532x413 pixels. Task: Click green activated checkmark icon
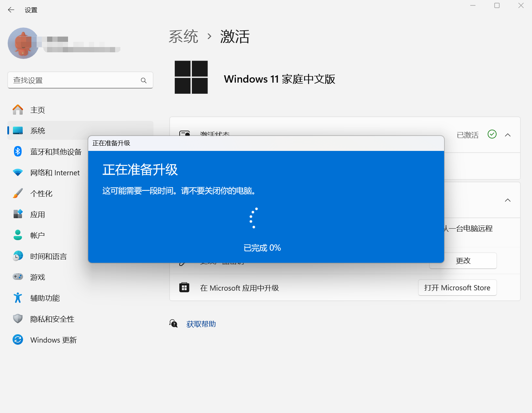pos(492,134)
